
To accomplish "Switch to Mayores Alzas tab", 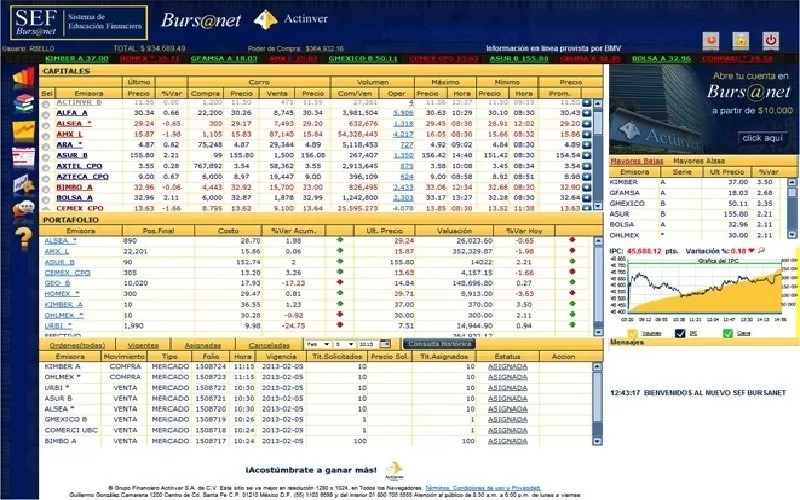I will pyautogui.click(x=699, y=161).
